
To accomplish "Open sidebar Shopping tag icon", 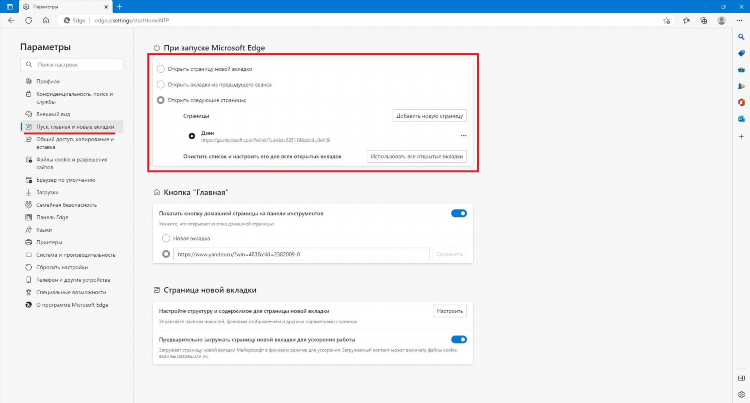I will 741,53.
